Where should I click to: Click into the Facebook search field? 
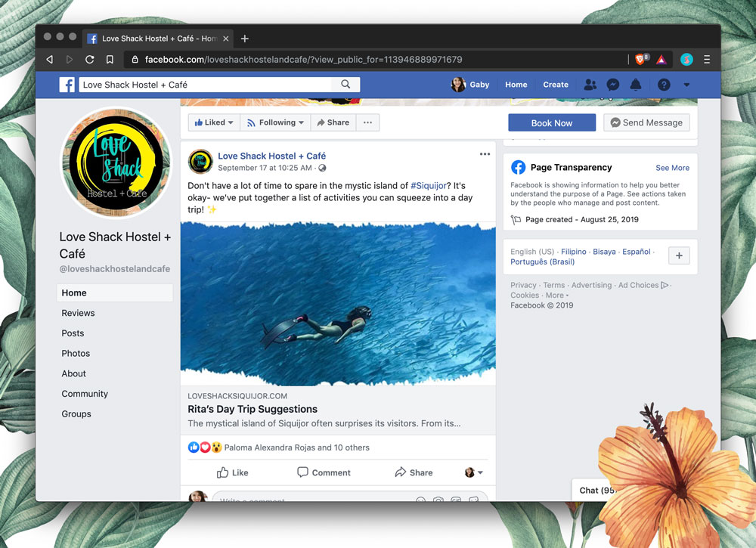[206, 85]
